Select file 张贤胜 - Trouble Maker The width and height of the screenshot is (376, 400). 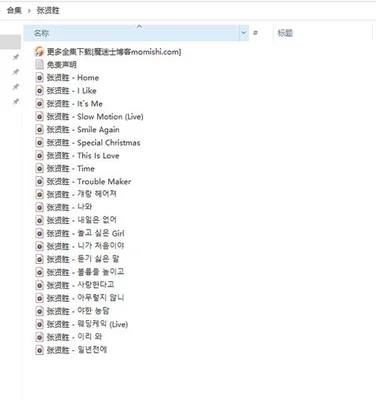click(89, 182)
